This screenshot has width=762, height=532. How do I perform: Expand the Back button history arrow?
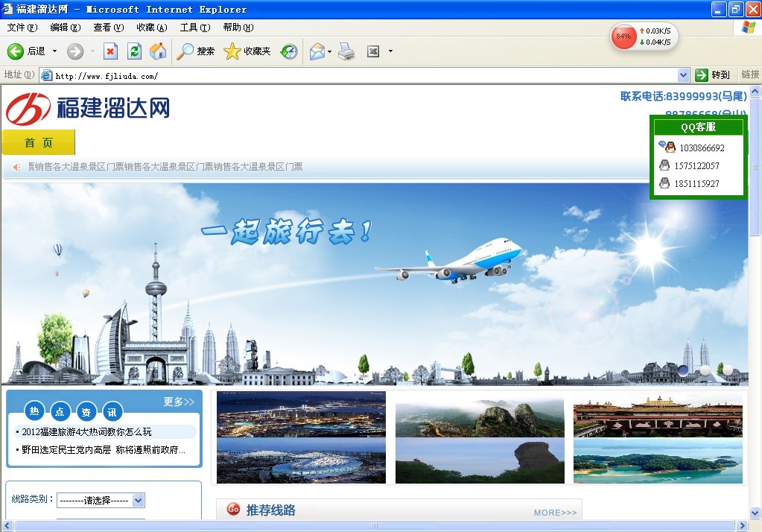coord(54,51)
